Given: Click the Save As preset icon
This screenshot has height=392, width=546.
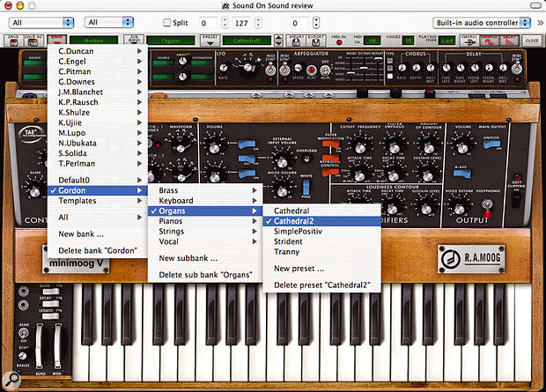Looking at the screenshot, I should 33,41.
